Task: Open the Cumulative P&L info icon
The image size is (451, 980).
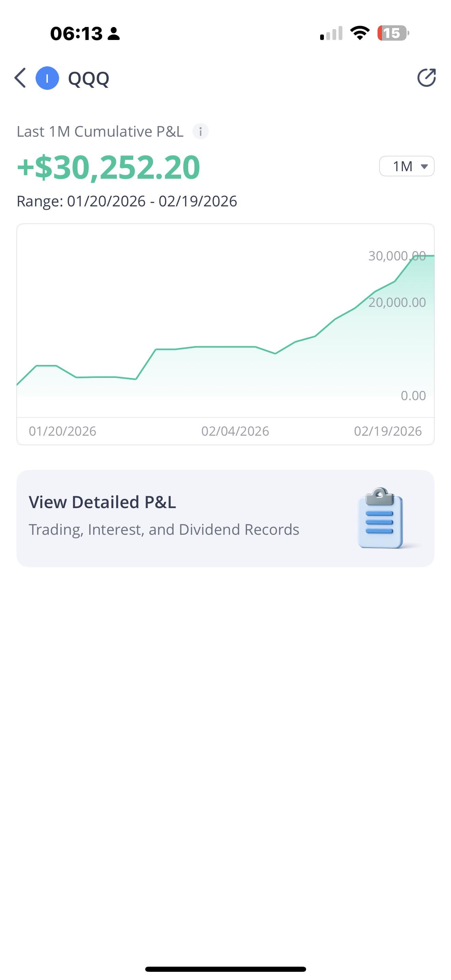Action: (201, 131)
